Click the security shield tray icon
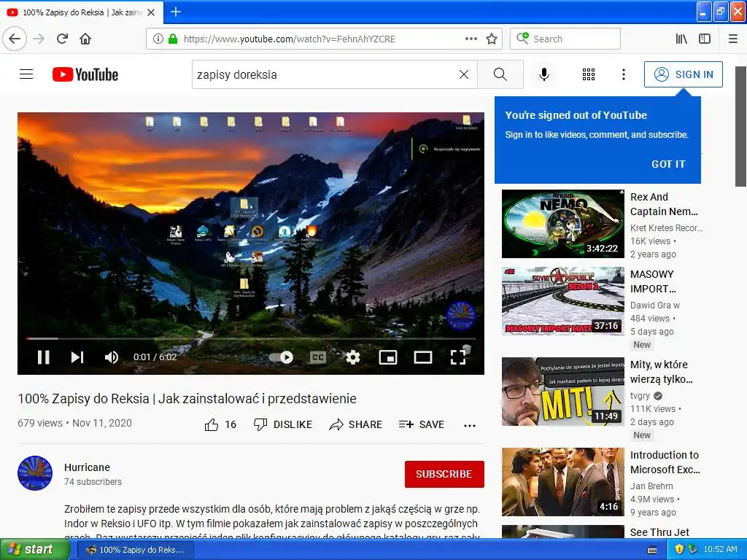Image resolution: width=747 pixels, height=560 pixels. (679, 549)
